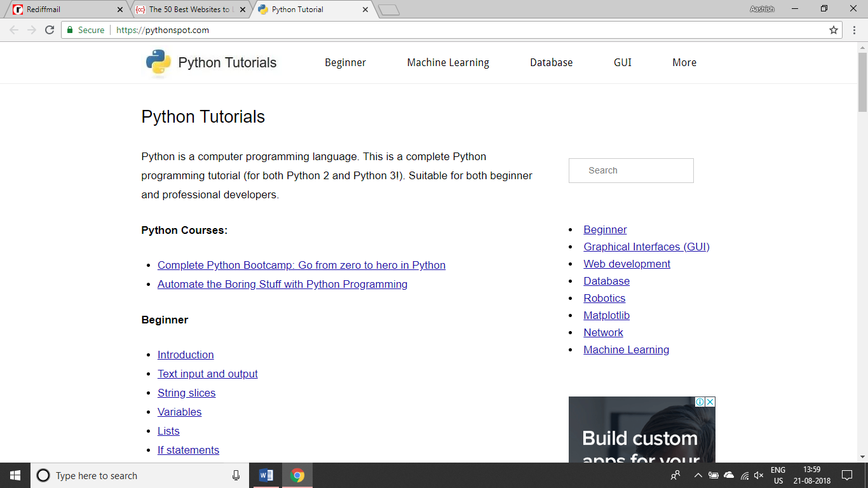The width and height of the screenshot is (868, 488).
Task: Open sidebar Machine Learning link
Action: [626, 349]
